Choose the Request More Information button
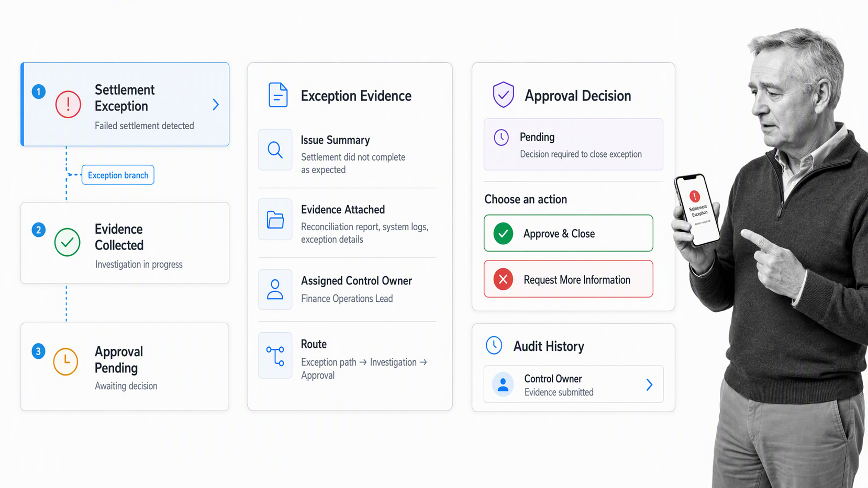This screenshot has width=868, height=488. (569, 279)
